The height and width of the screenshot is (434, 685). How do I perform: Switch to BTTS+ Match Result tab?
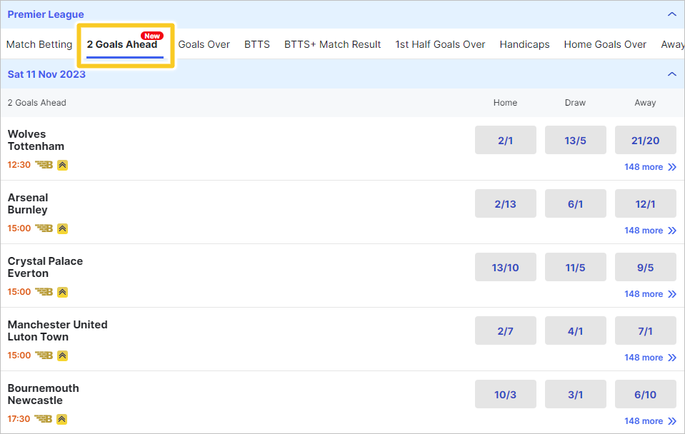pyautogui.click(x=332, y=45)
